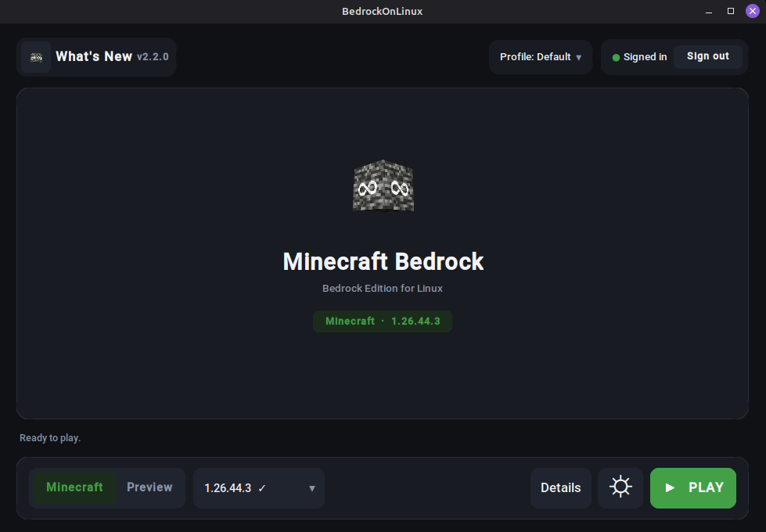The width and height of the screenshot is (766, 532).
Task: Open the What's New changelog button
Action: [96, 56]
